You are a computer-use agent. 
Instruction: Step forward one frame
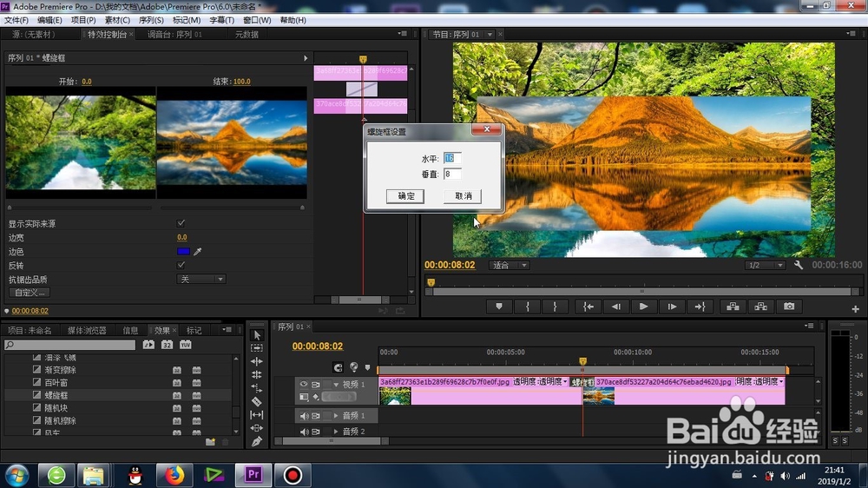coord(672,307)
